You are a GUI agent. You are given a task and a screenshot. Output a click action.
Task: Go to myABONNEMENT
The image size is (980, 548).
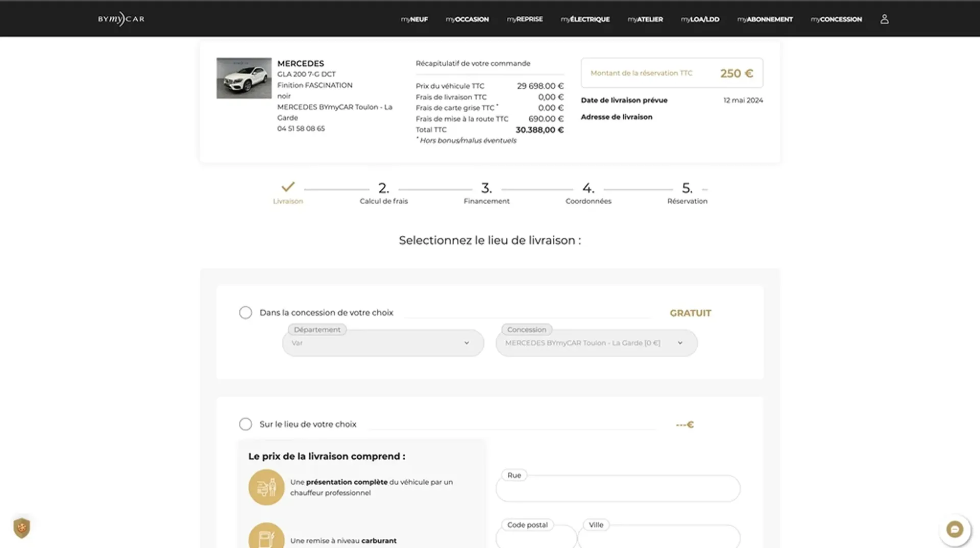pos(765,19)
